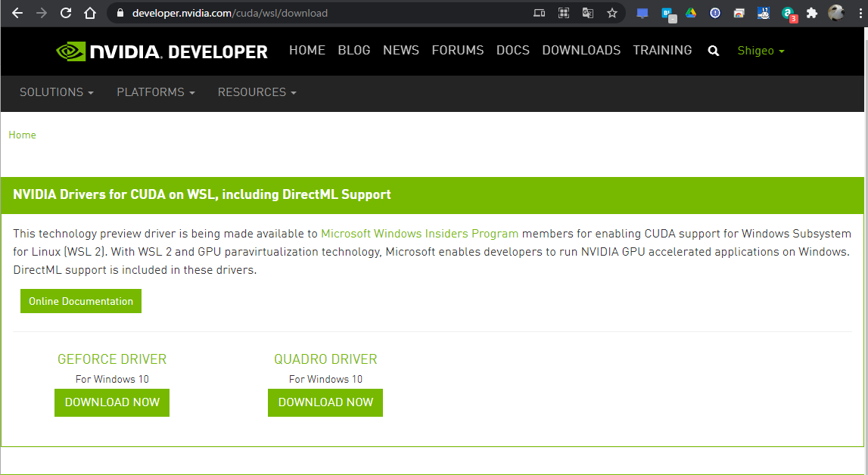
Task: Reload the current page
Action: pyautogui.click(x=66, y=13)
